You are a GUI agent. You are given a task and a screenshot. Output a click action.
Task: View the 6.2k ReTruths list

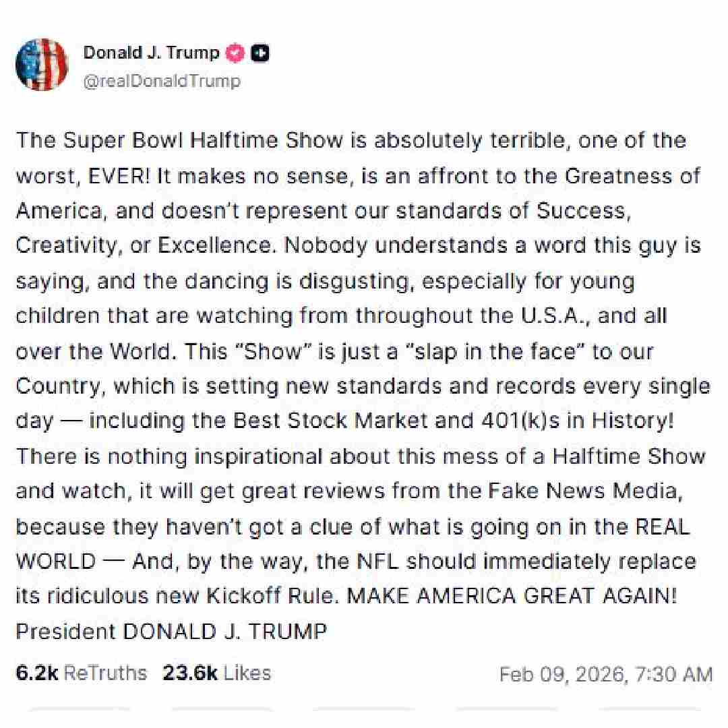[81, 673]
